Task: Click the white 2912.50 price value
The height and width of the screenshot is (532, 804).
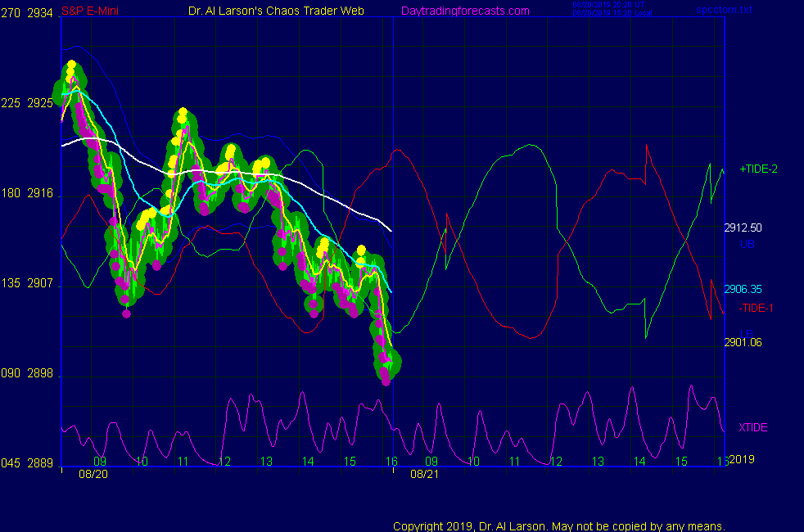Action: [743, 228]
